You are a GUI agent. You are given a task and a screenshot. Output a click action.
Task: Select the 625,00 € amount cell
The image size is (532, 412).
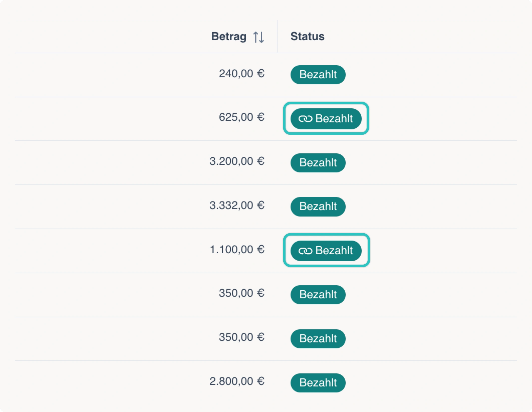pyautogui.click(x=241, y=117)
